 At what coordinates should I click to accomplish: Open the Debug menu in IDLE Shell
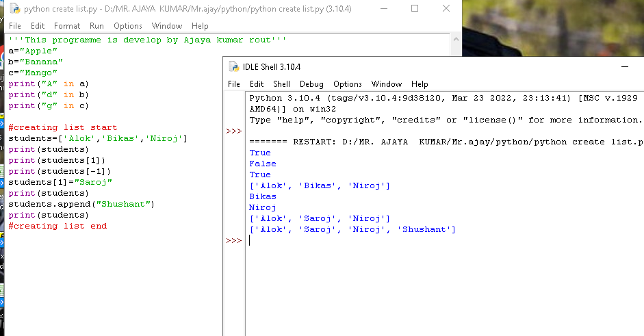311,84
